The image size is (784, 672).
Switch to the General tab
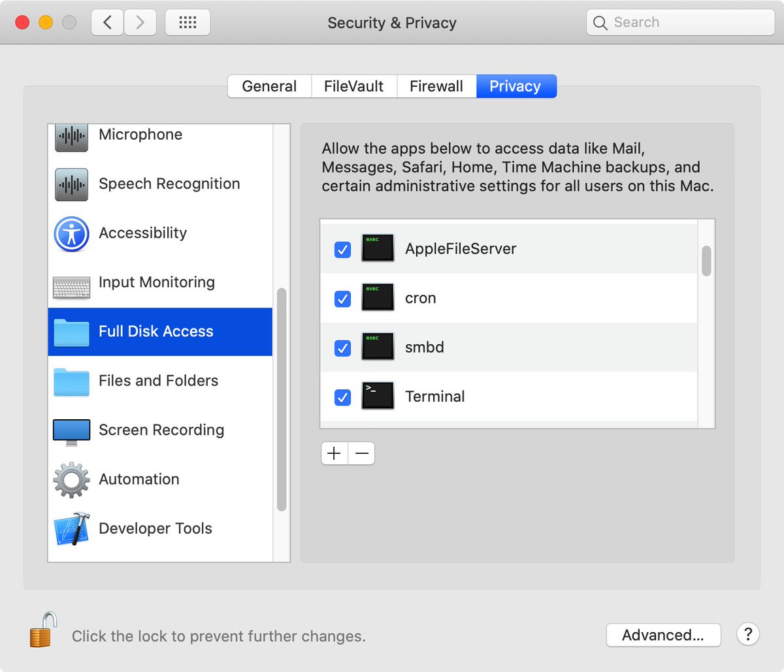click(x=269, y=86)
